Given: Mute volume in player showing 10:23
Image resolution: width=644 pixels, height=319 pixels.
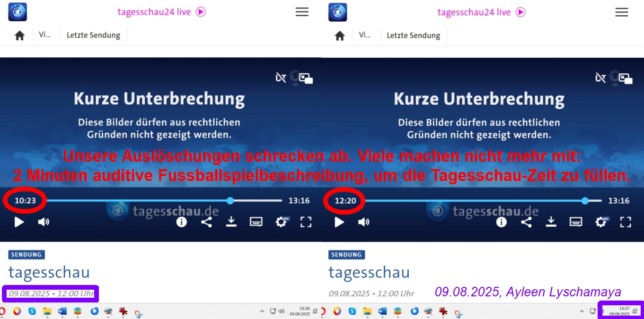Looking at the screenshot, I should [x=44, y=222].
